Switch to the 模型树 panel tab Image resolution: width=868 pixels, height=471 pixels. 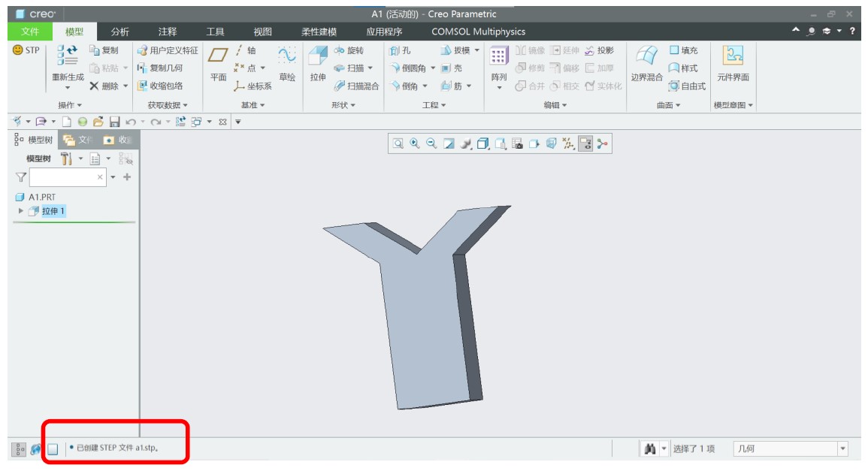click(x=34, y=140)
